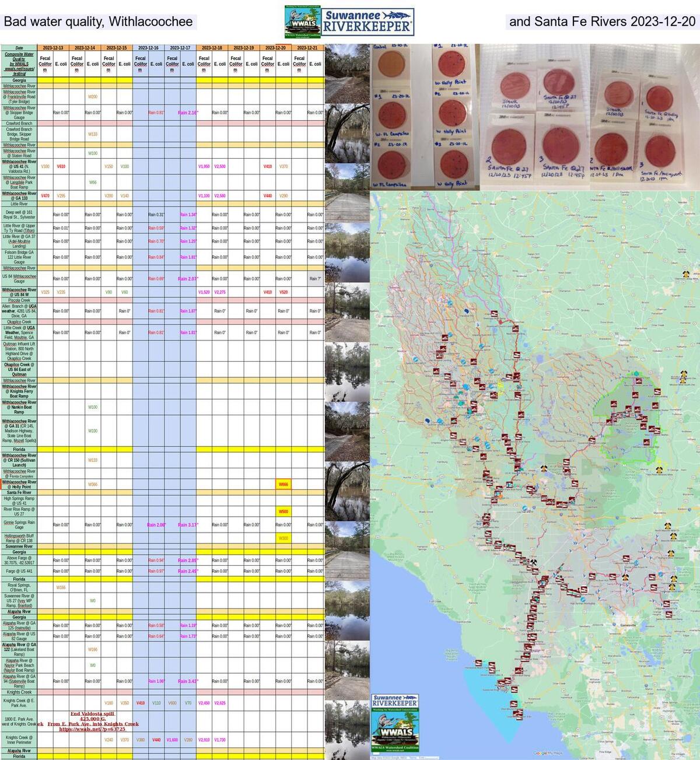Click the 'End Valdosta spill' note text
700x760 pixels.
(92, 713)
